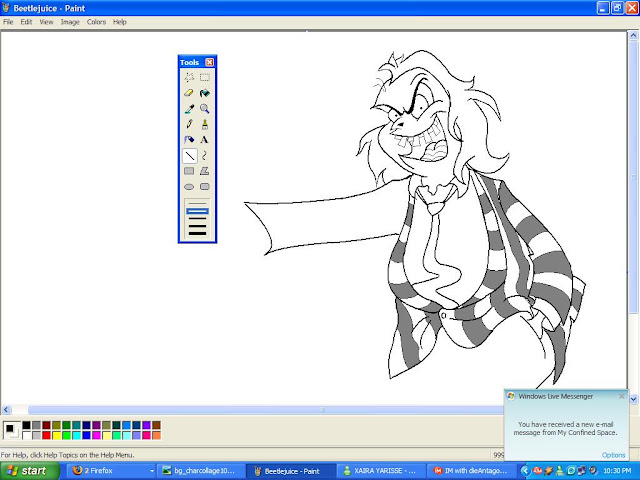
Task: Choose the thinnest line width option
Action: pyautogui.click(x=197, y=204)
